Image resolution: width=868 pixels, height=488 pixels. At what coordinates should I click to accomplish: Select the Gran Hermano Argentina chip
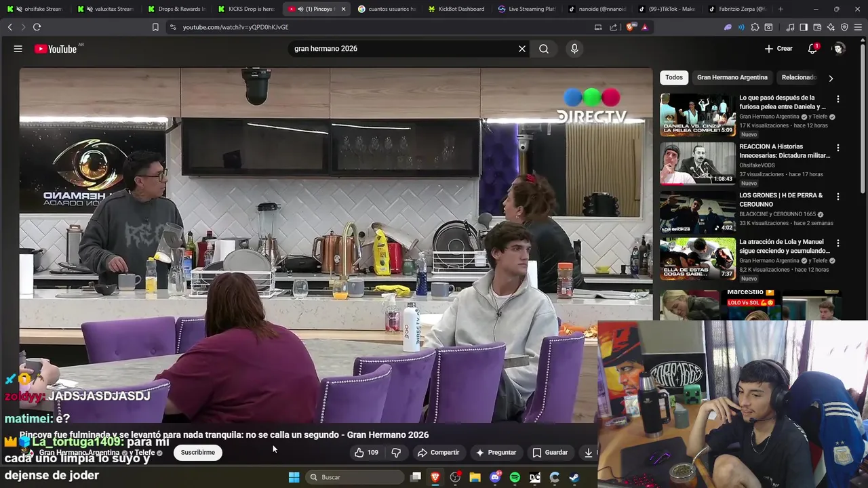[732, 77]
